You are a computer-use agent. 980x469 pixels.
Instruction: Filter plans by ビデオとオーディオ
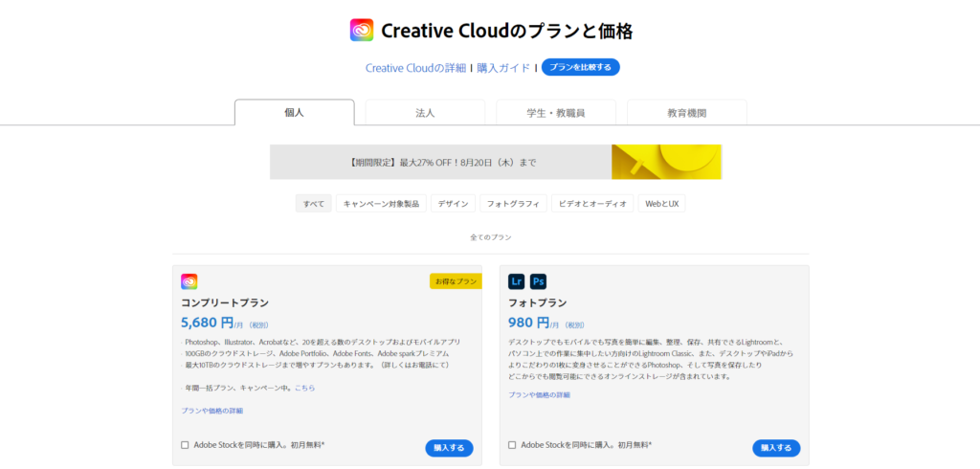pyautogui.click(x=592, y=204)
